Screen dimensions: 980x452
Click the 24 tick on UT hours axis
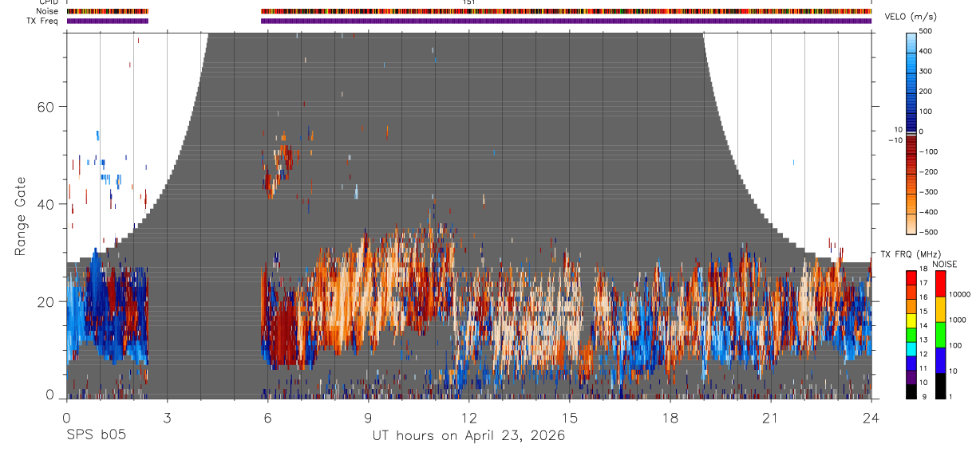coord(871,417)
